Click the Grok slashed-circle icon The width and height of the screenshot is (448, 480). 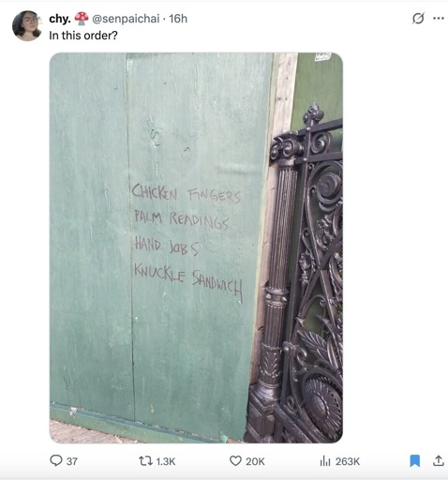coord(418,19)
